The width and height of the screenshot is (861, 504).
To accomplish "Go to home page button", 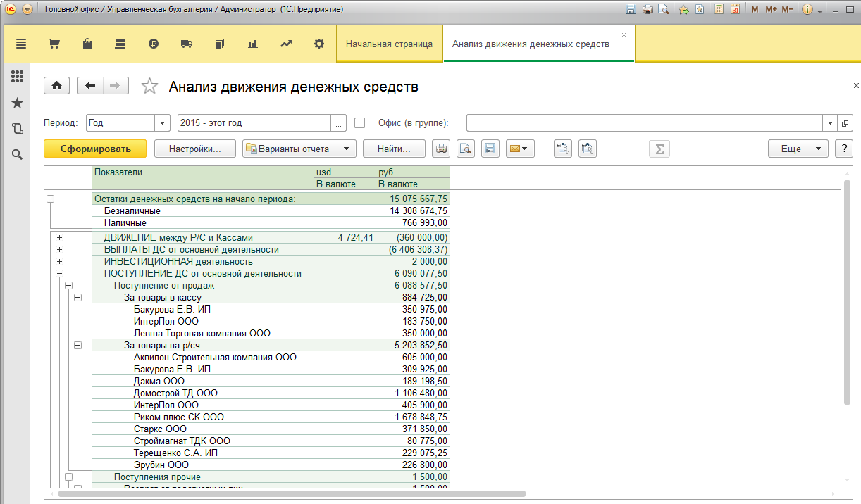I will pyautogui.click(x=57, y=86).
